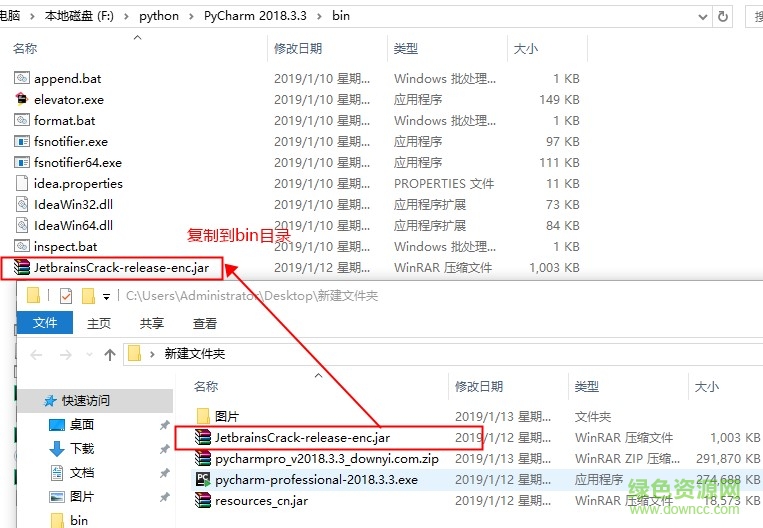Viewport: 763px width, 528px height.
Task: Open the customize quick access toolbar dropdown
Action: tap(106, 296)
